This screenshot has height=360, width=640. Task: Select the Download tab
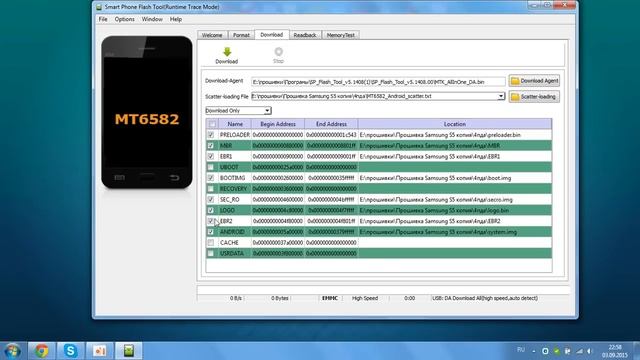point(272,35)
